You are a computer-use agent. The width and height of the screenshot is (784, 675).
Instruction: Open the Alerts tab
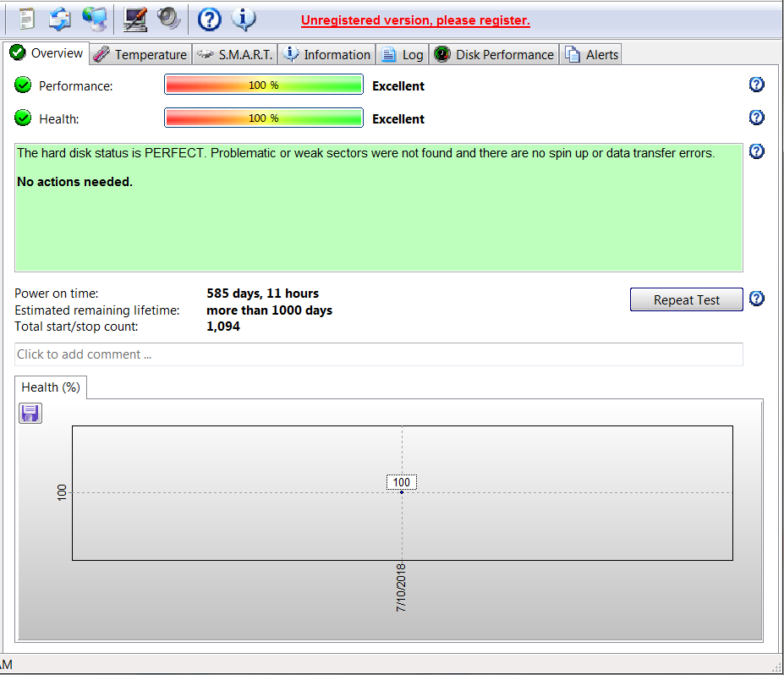click(x=591, y=54)
